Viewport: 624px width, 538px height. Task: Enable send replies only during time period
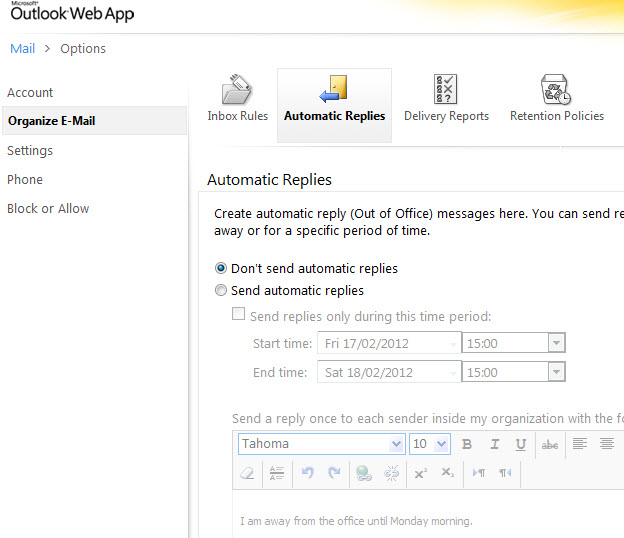(x=238, y=315)
